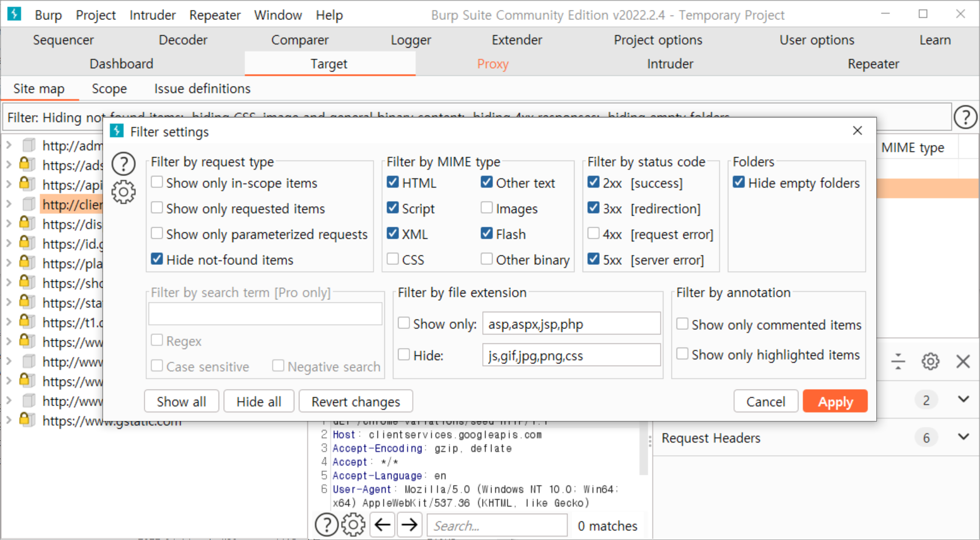Click the Show all button
The image size is (980, 540).
click(x=181, y=402)
